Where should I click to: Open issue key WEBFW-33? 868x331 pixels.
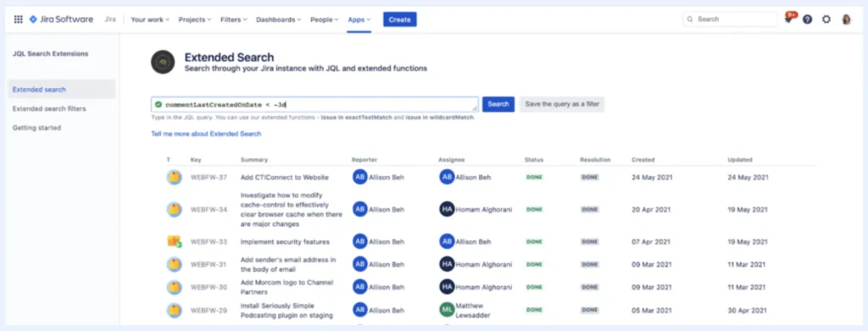[209, 241]
